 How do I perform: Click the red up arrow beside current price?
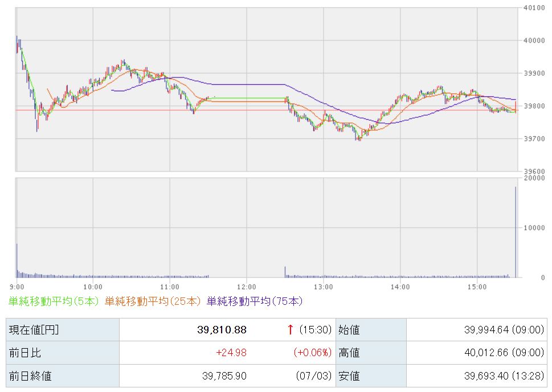tap(290, 330)
